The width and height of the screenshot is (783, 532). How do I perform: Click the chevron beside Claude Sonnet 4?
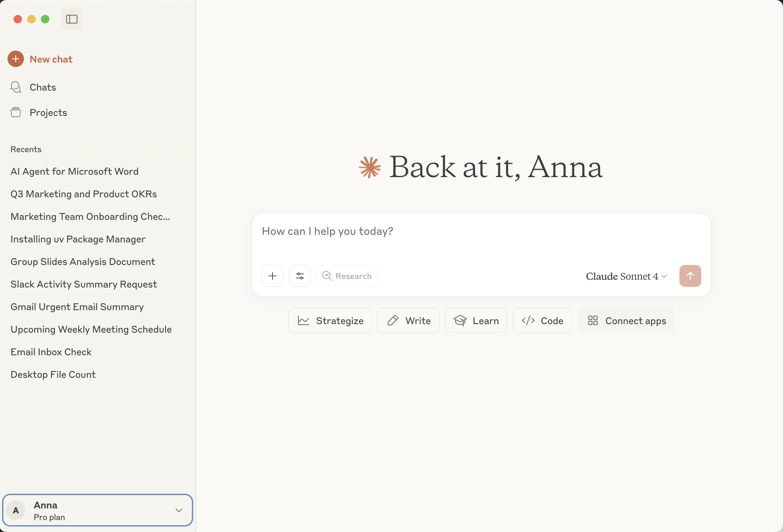664,276
